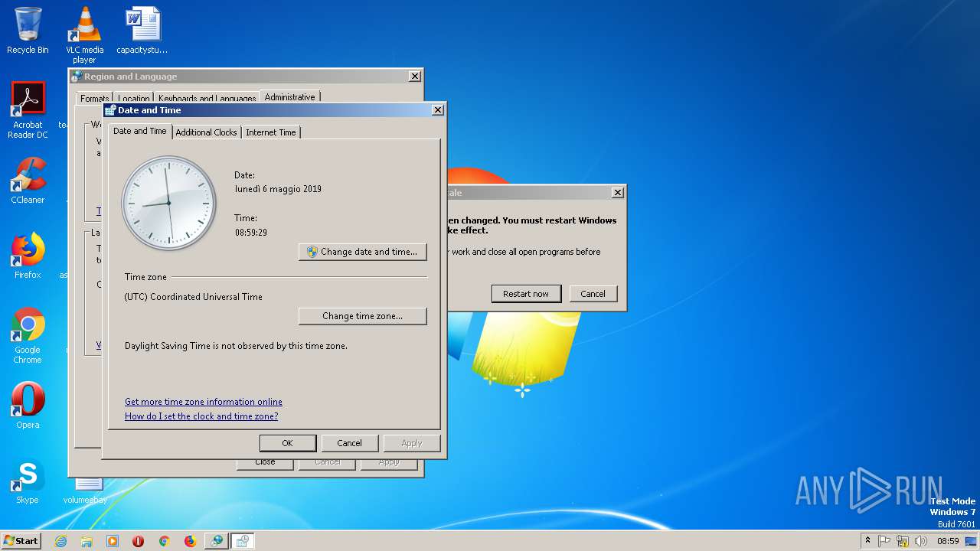Click Change time zone button
980x551 pixels.
[362, 316]
